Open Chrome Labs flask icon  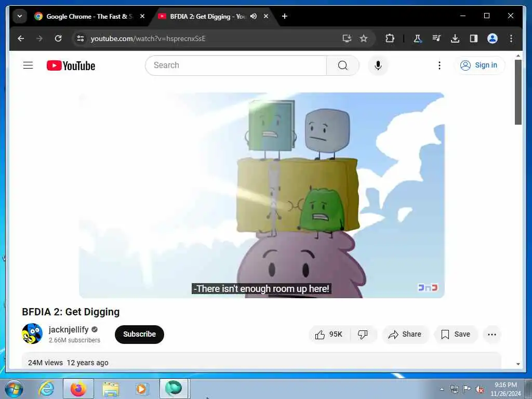[x=418, y=38]
